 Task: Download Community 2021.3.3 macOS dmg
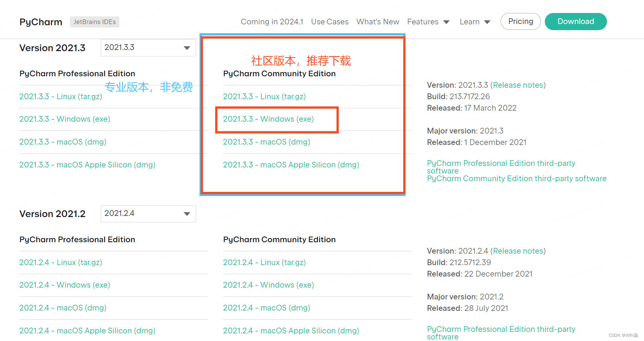[x=267, y=142]
